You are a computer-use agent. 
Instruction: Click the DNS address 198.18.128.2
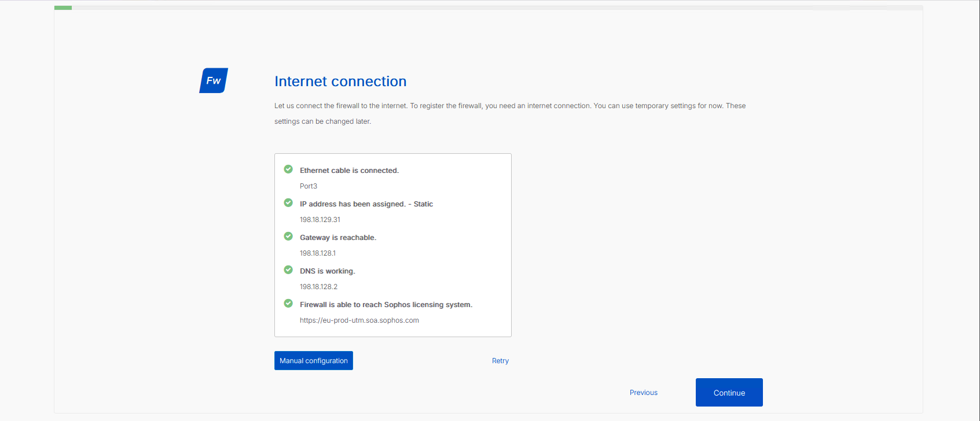point(318,287)
